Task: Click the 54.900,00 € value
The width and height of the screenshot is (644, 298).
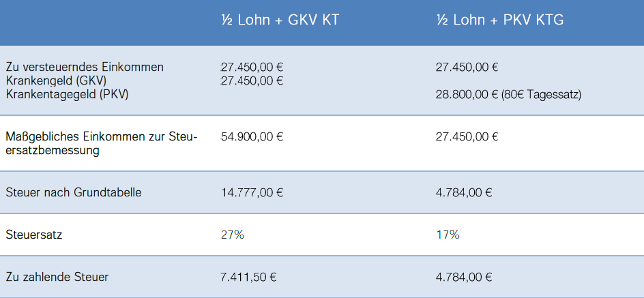Action: [x=252, y=136]
